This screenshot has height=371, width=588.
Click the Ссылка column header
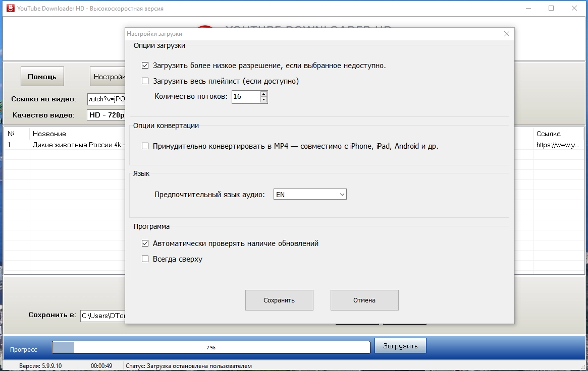pyautogui.click(x=548, y=134)
